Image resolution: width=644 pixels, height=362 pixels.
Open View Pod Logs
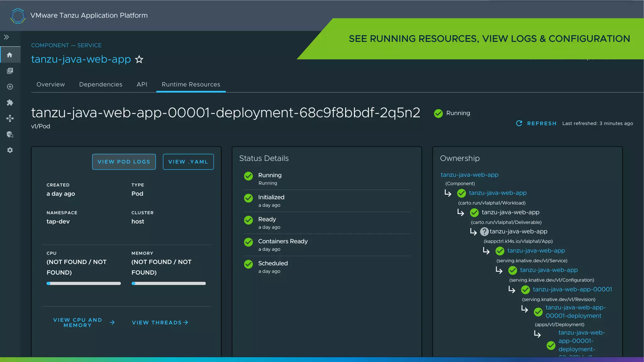(124, 162)
